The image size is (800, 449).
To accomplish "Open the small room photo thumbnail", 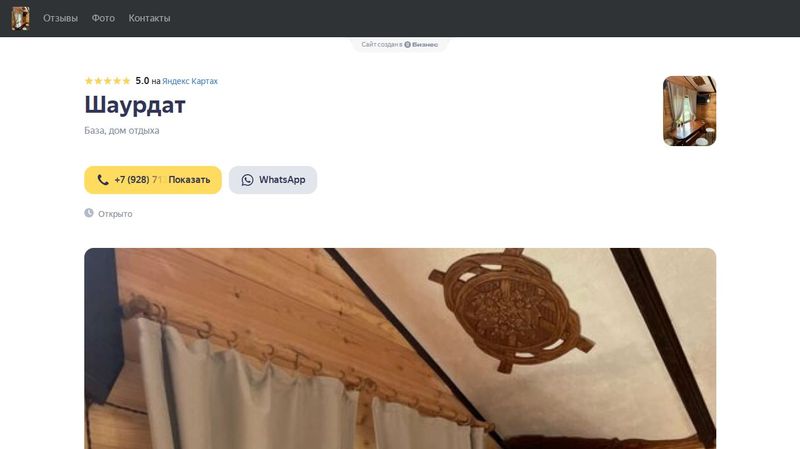I will click(x=689, y=111).
